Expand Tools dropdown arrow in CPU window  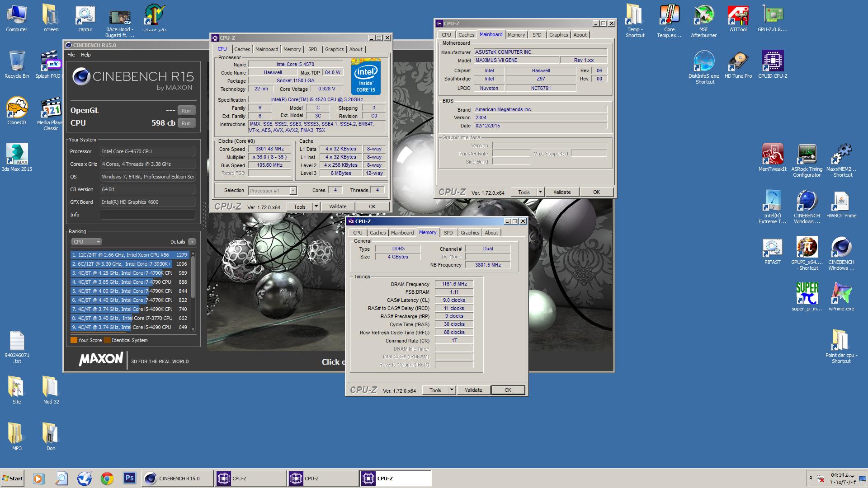tap(316, 206)
